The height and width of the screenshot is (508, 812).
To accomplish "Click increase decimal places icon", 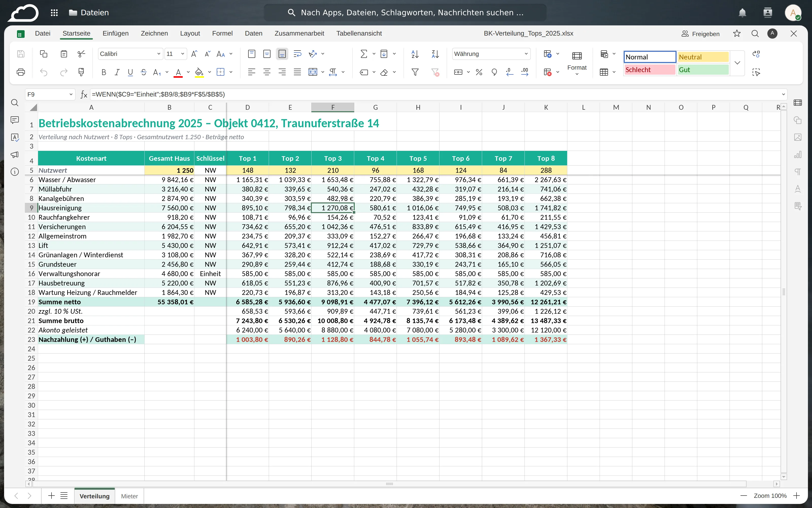I will pyautogui.click(x=525, y=72).
